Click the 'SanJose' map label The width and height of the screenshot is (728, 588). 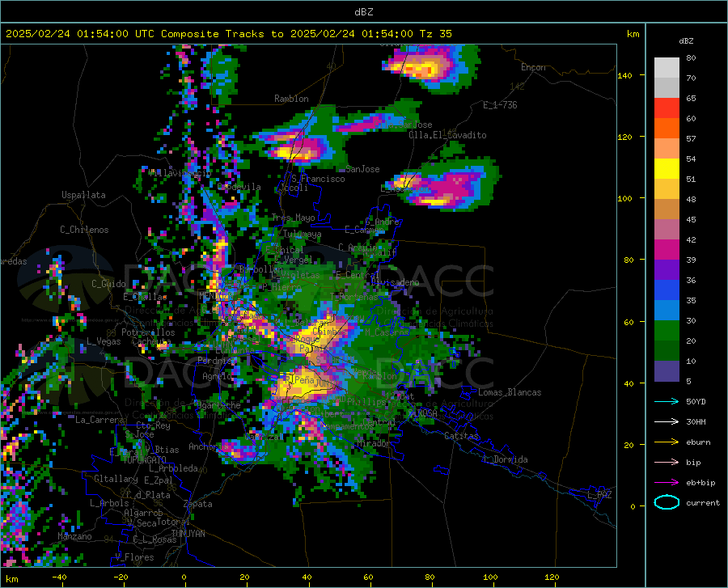click(x=362, y=169)
